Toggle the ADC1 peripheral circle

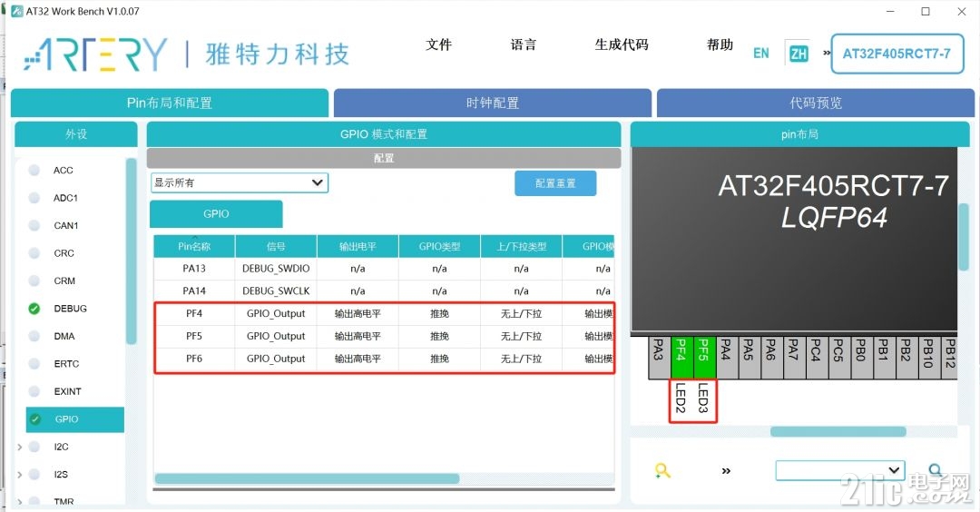[x=34, y=198]
